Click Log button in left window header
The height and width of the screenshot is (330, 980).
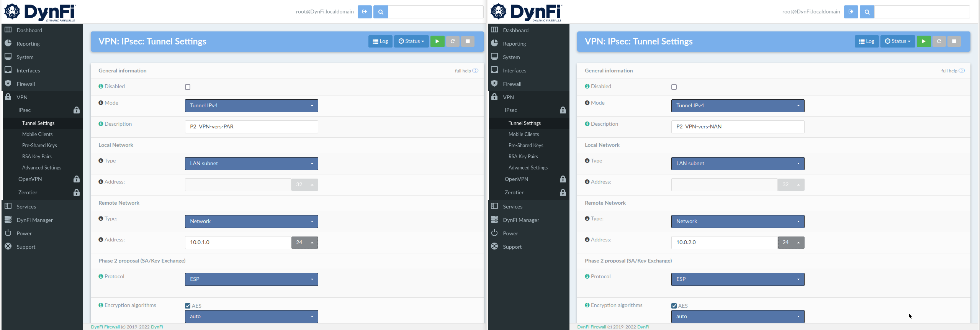(x=380, y=41)
